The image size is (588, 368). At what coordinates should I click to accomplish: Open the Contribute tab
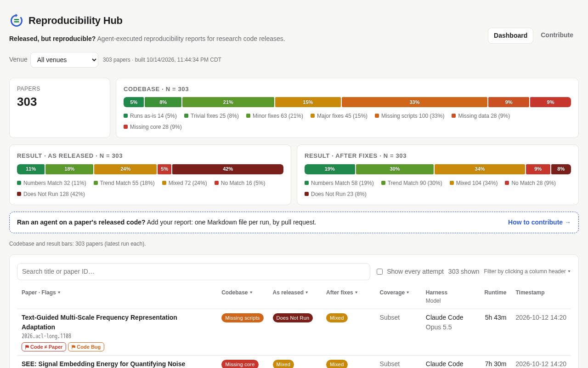tap(557, 35)
